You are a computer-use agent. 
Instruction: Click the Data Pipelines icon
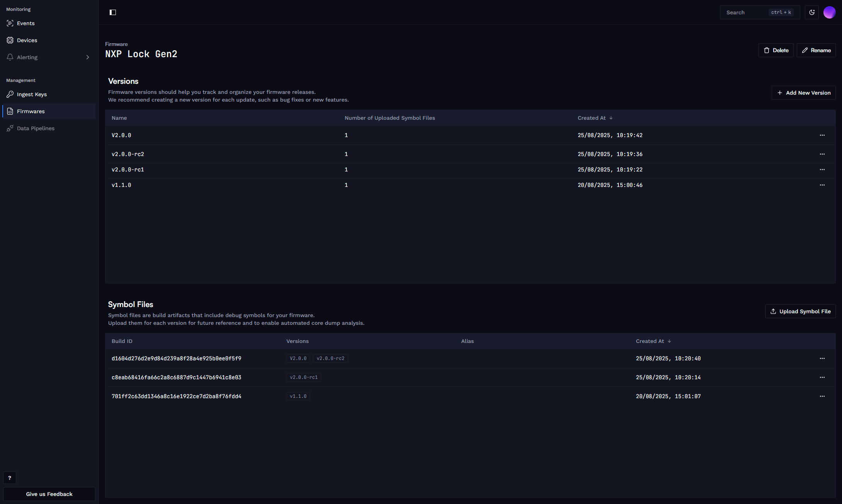coord(10,128)
